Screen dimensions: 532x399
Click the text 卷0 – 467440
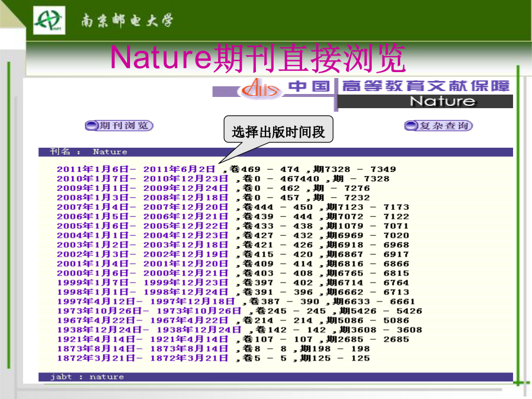(281, 179)
